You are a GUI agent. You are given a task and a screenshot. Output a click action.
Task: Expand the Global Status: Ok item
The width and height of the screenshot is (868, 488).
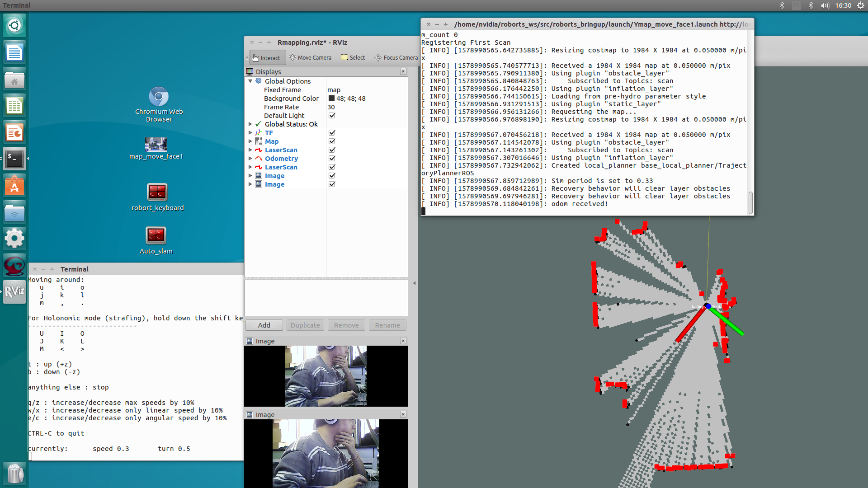pyautogui.click(x=250, y=124)
